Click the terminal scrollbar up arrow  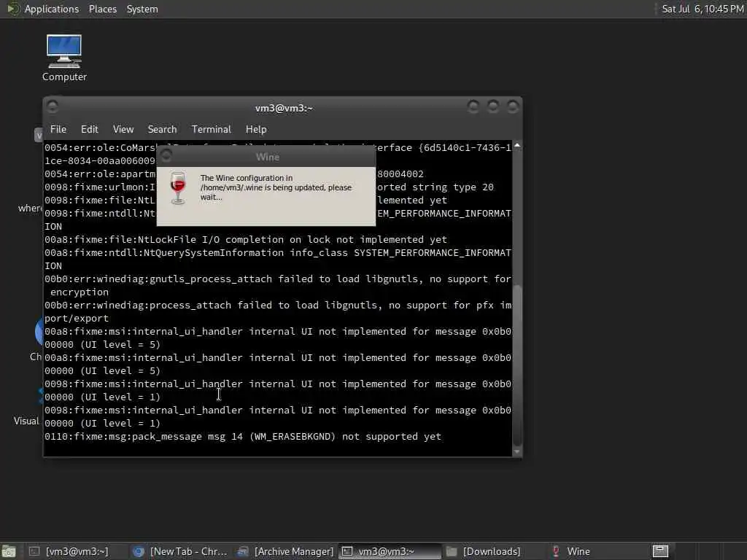(517, 145)
